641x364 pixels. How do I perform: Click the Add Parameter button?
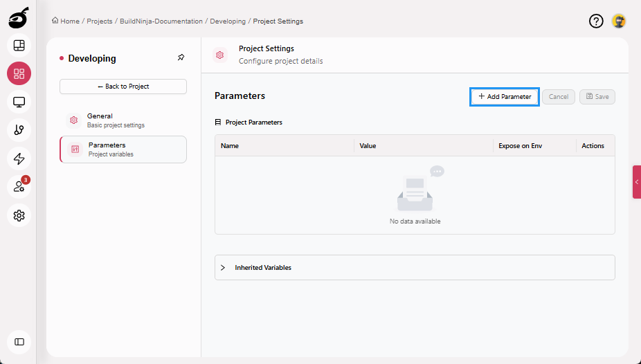(505, 97)
